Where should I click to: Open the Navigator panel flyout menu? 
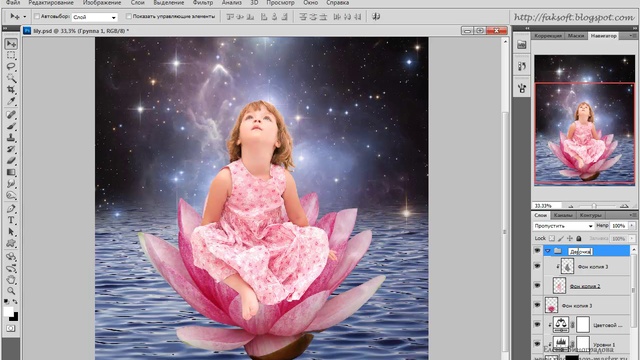click(634, 36)
